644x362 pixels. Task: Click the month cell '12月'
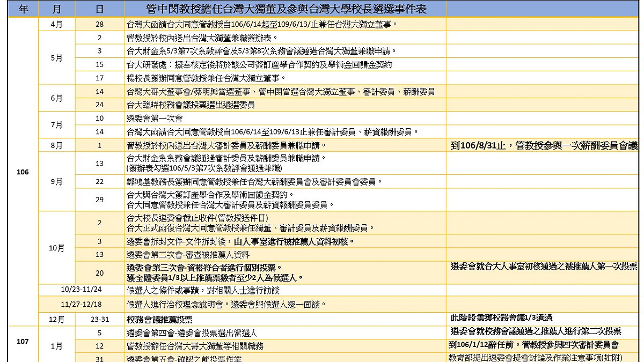[x=57, y=319]
